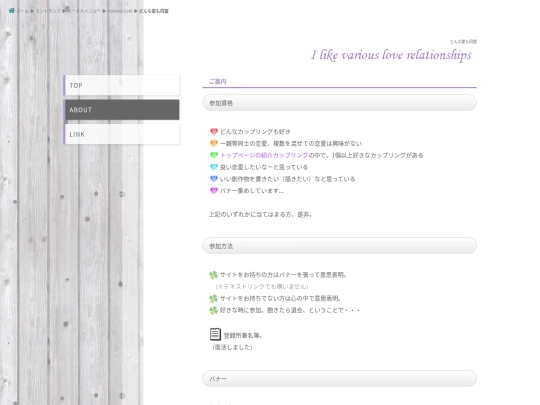540x405 pixels.
Task: Select the ABOUT menu item
Action: point(121,110)
